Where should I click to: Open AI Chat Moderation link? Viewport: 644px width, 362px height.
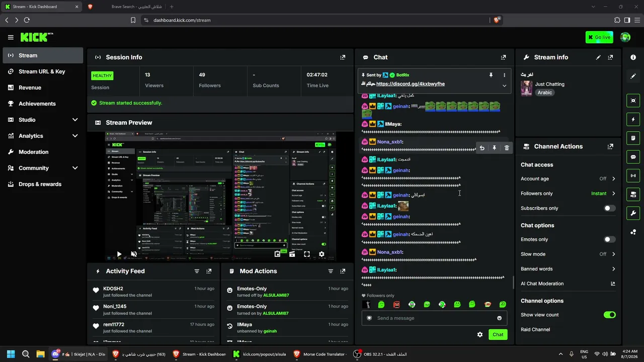[x=568, y=284]
